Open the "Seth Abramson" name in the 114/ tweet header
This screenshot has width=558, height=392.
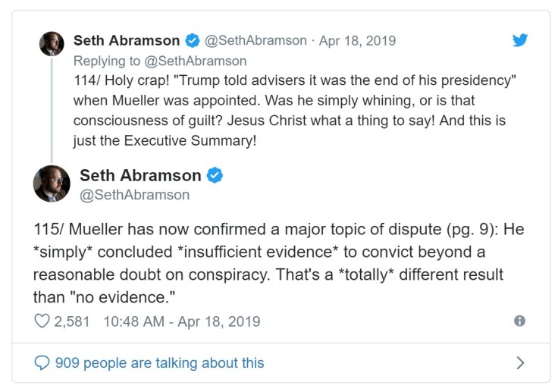(x=127, y=40)
